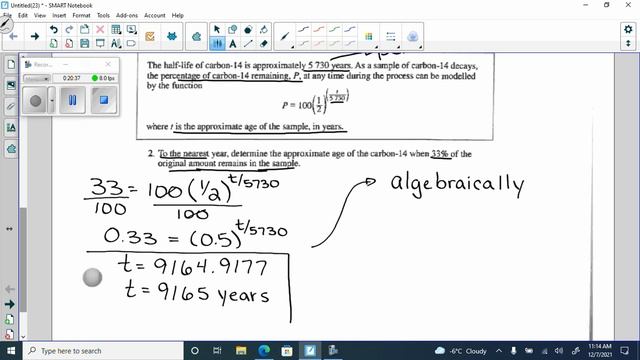The height and width of the screenshot is (360, 640).
Task: Open the Account menu
Action: click(x=155, y=15)
